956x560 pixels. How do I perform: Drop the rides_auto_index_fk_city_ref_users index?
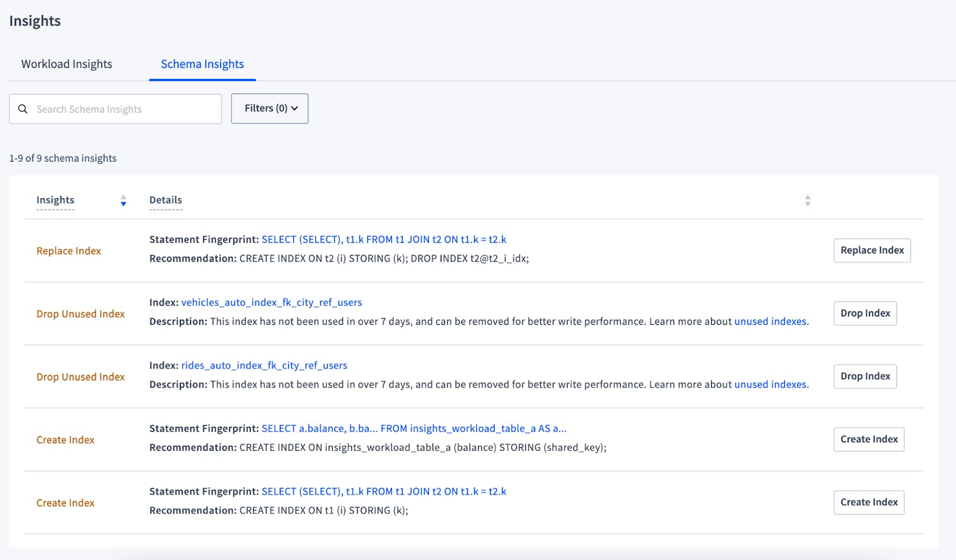coord(865,376)
